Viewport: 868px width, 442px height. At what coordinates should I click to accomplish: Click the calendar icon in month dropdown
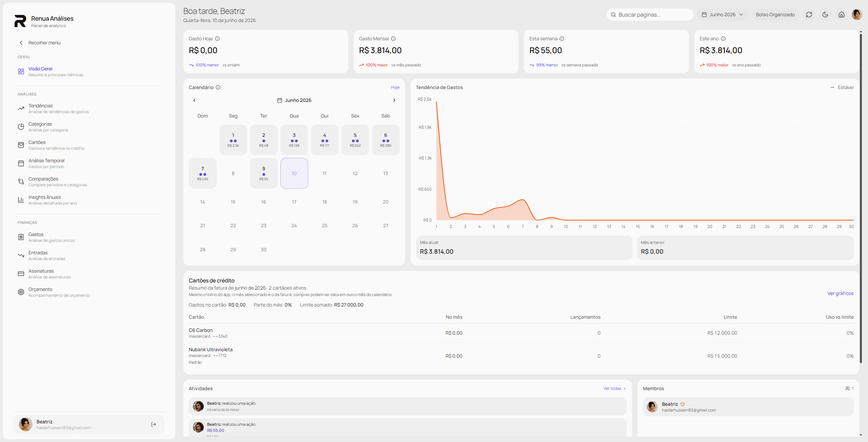704,15
